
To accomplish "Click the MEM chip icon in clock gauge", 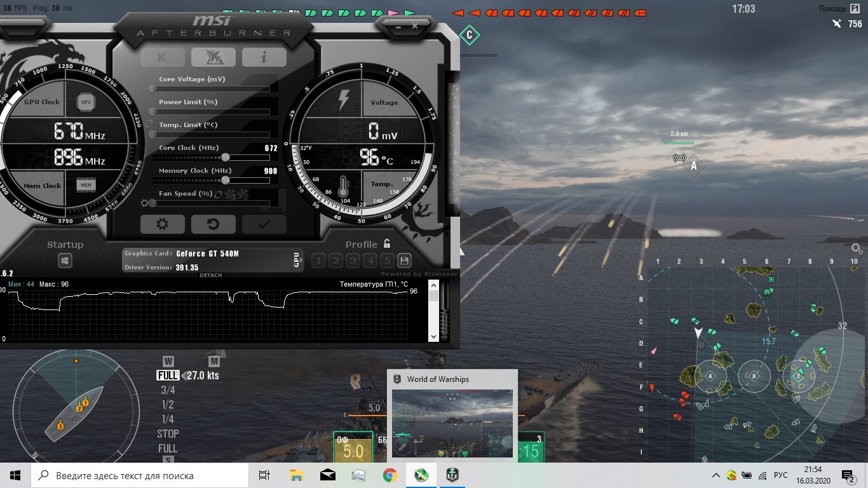I will click(x=85, y=186).
